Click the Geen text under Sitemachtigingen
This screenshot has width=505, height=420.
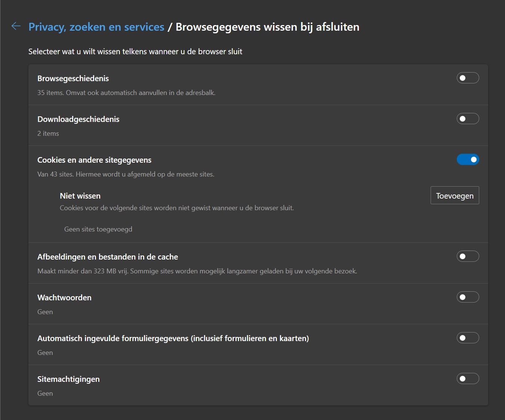(44, 393)
